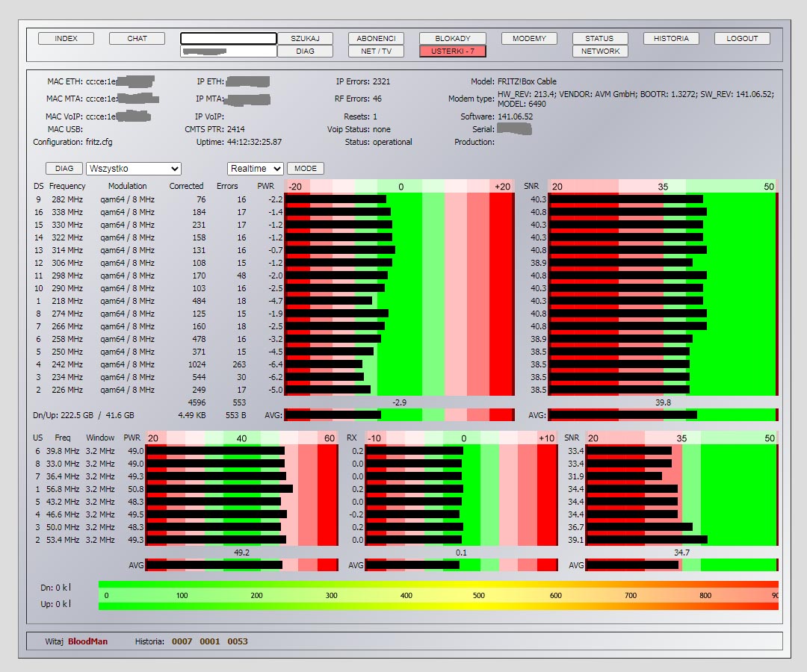Click Dn/Up 222.5 GB total
This screenshot has width=807, height=672.
pos(78,415)
